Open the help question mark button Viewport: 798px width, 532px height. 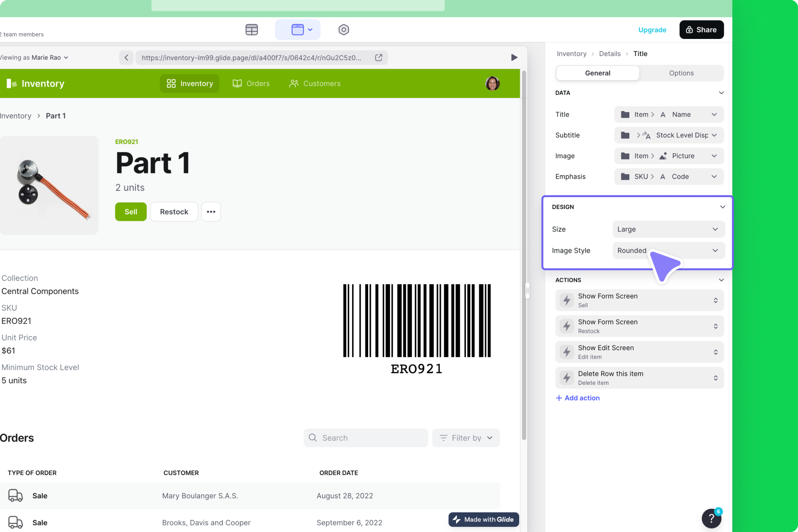711,518
